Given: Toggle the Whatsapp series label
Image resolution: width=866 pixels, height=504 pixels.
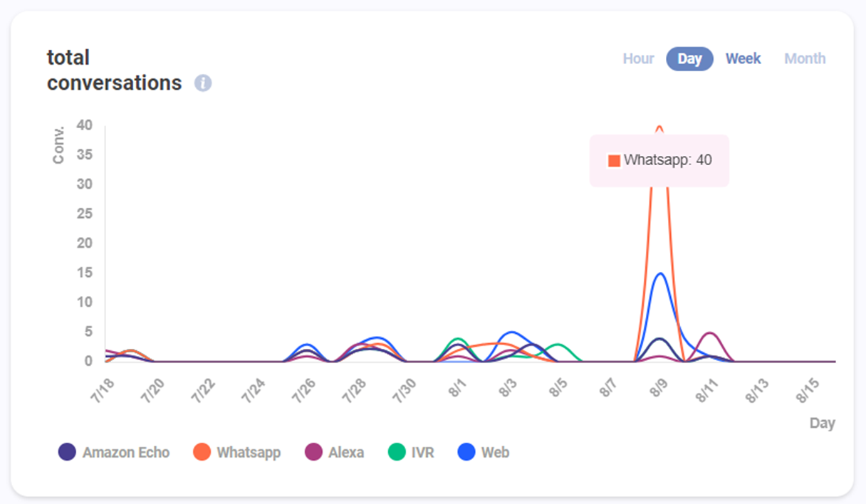Looking at the screenshot, I should point(249,452).
